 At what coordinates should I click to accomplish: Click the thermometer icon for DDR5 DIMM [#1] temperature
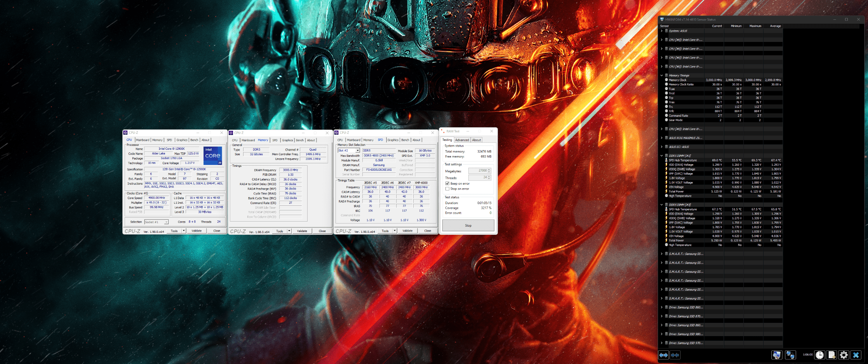click(666, 160)
